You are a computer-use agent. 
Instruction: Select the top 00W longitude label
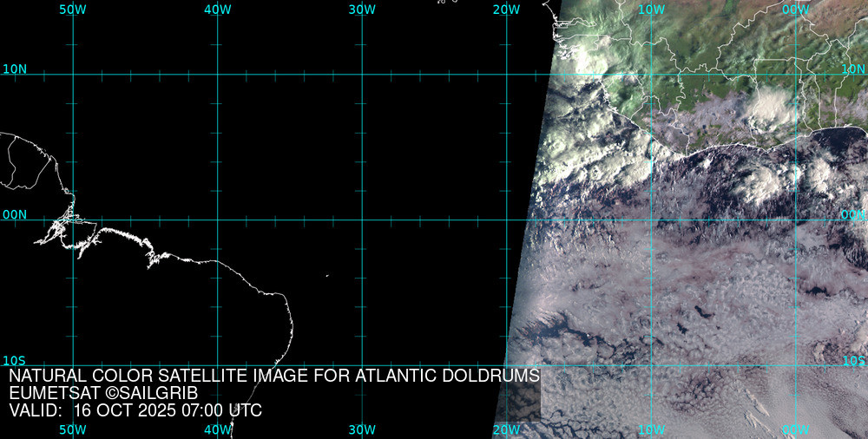(795, 10)
